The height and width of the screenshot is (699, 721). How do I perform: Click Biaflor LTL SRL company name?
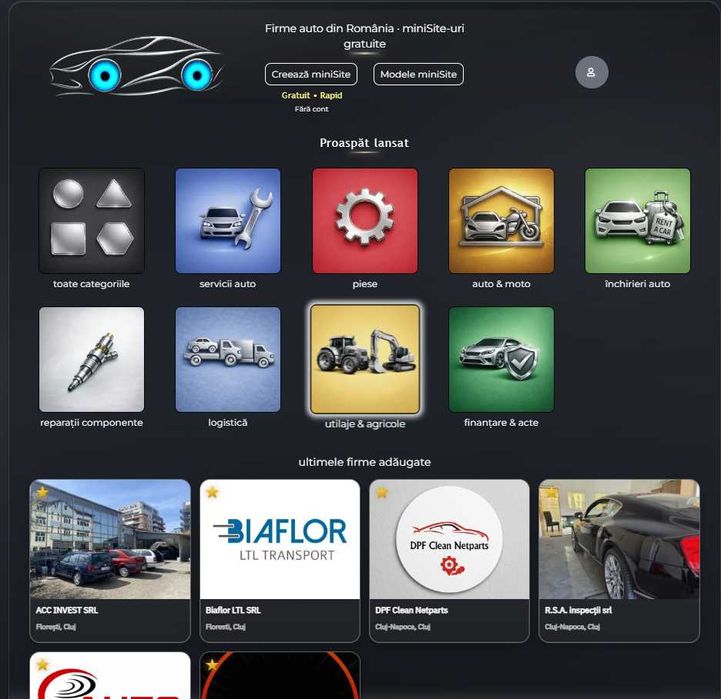tap(233, 610)
